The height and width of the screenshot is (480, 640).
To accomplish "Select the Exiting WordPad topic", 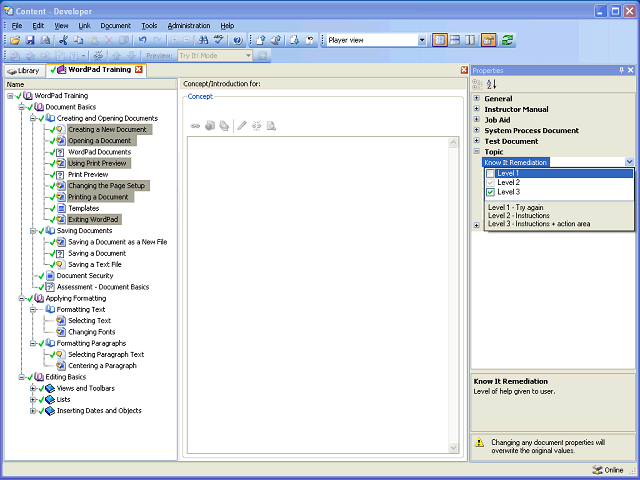I will click(93, 220).
